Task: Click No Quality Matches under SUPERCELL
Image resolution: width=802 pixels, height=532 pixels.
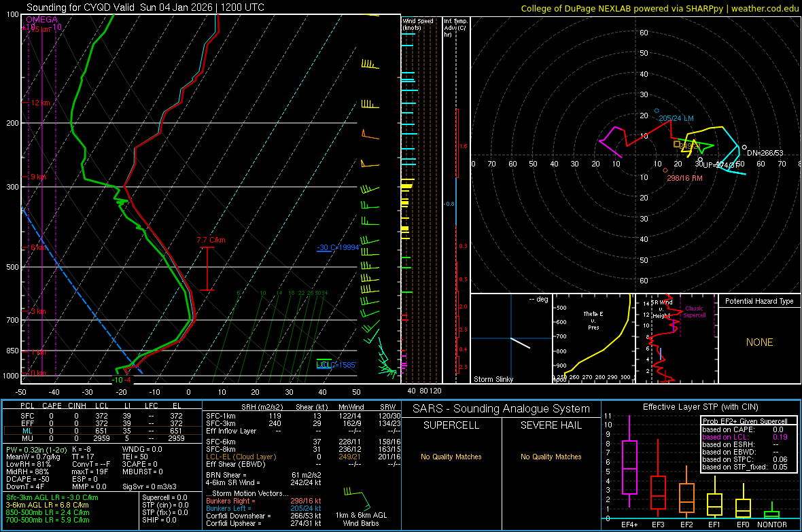Action: click(x=451, y=457)
